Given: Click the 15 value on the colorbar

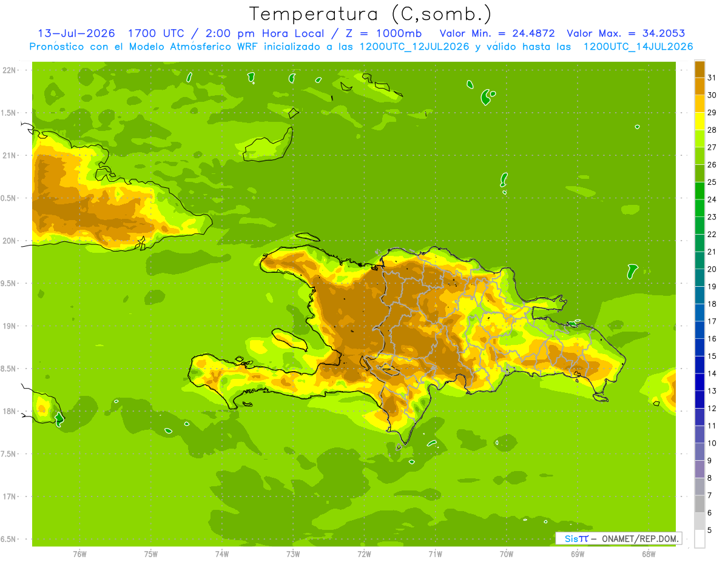Looking at the screenshot, I should 712,356.
